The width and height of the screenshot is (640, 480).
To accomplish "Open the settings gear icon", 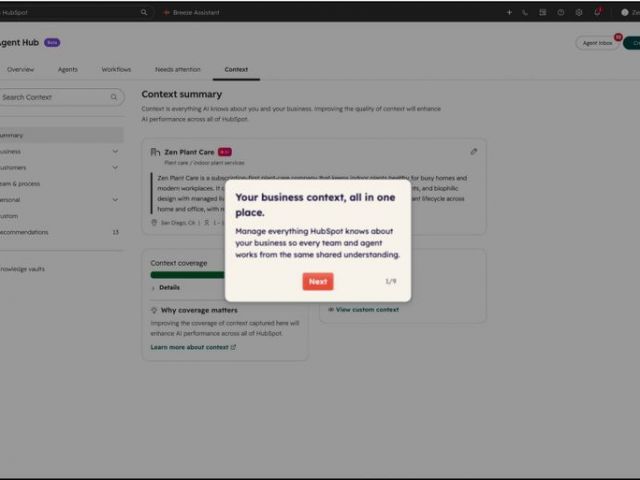I will pyautogui.click(x=579, y=13).
